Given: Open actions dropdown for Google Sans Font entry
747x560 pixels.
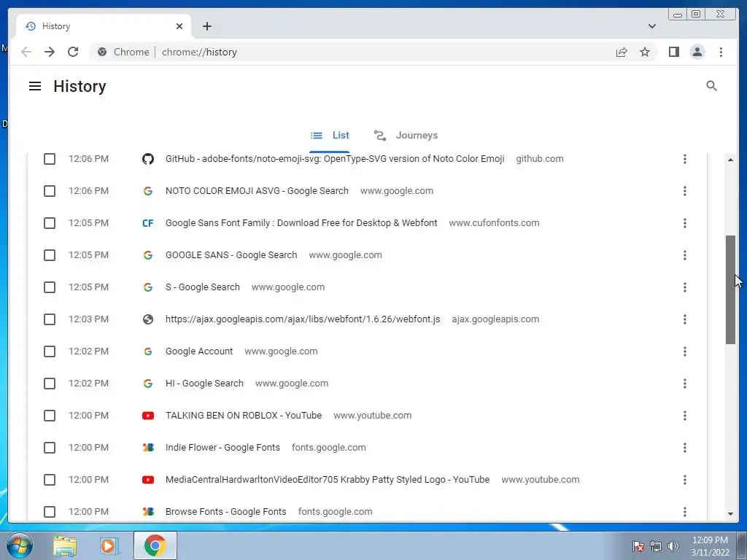Looking at the screenshot, I should (684, 223).
